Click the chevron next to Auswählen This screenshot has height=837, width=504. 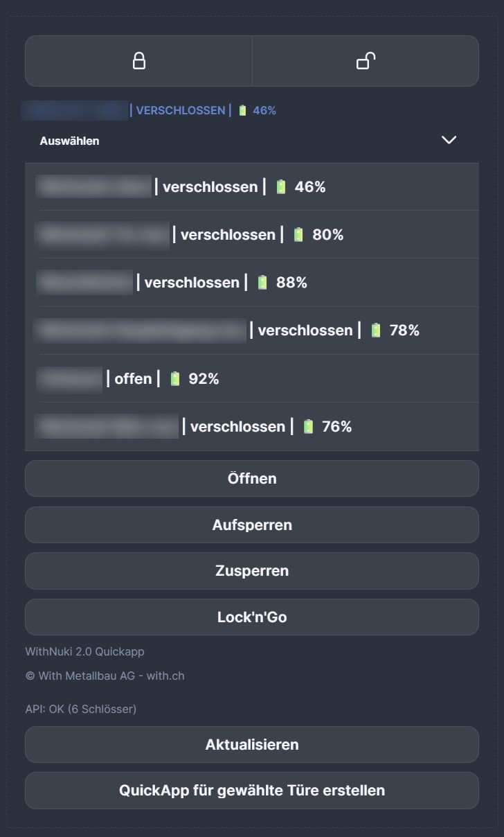click(449, 140)
